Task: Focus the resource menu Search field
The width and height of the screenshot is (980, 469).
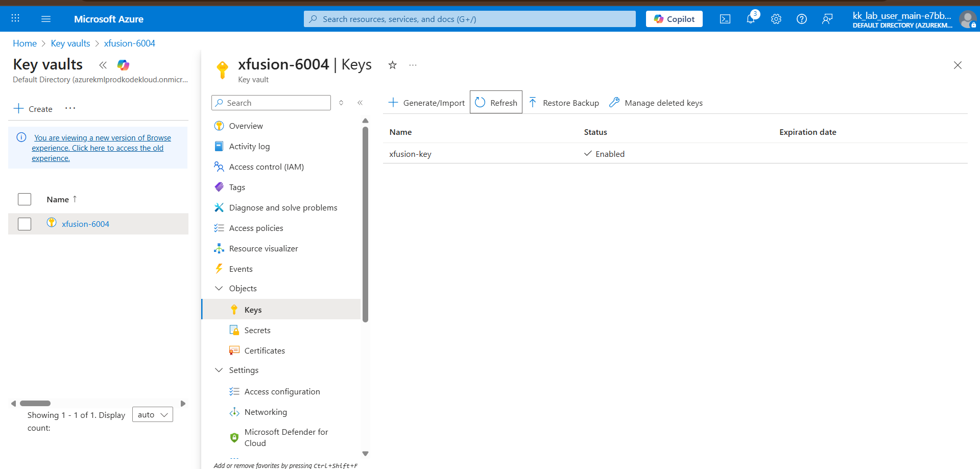Action: (271, 103)
